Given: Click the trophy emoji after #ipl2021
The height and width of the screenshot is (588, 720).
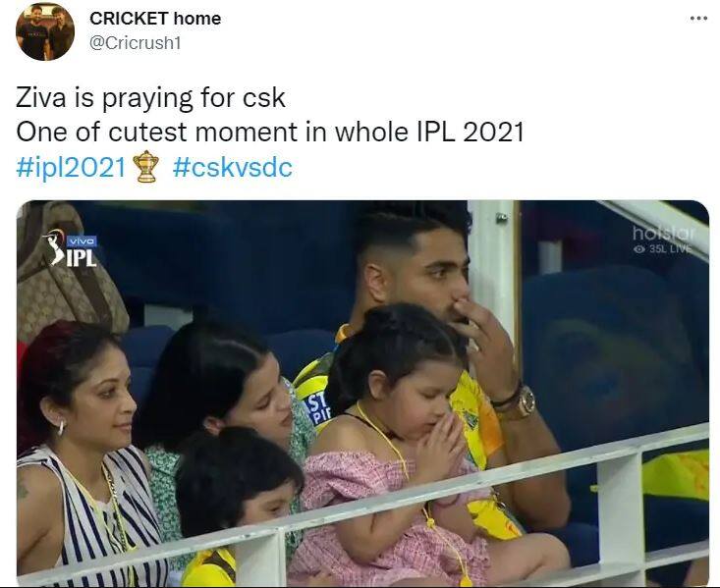Looking at the screenshot, I should coord(145,166).
